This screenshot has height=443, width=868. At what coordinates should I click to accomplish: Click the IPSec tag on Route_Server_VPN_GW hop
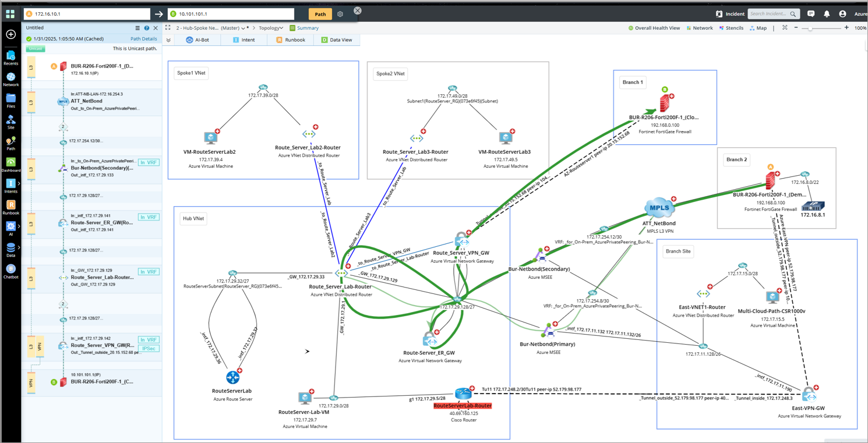point(149,349)
